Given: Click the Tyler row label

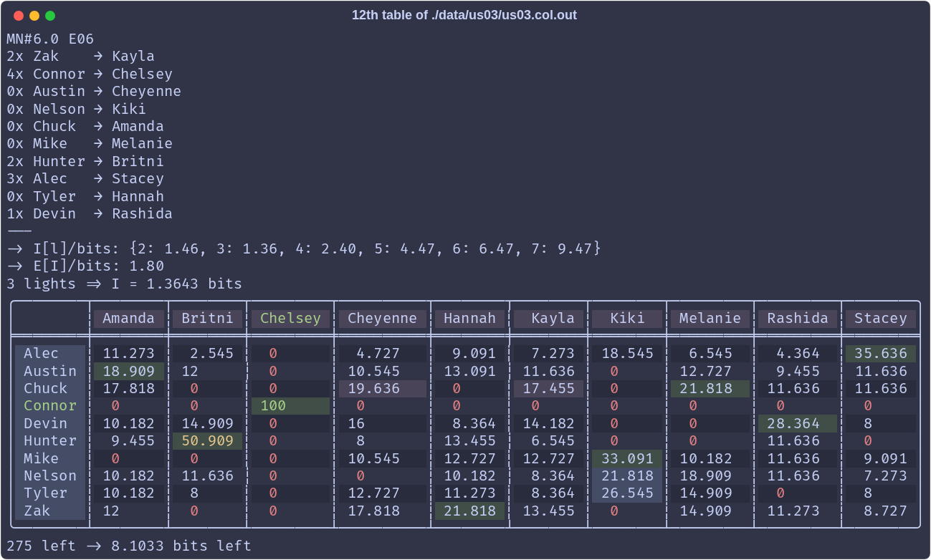Looking at the screenshot, I should click(x=50, y=493).
